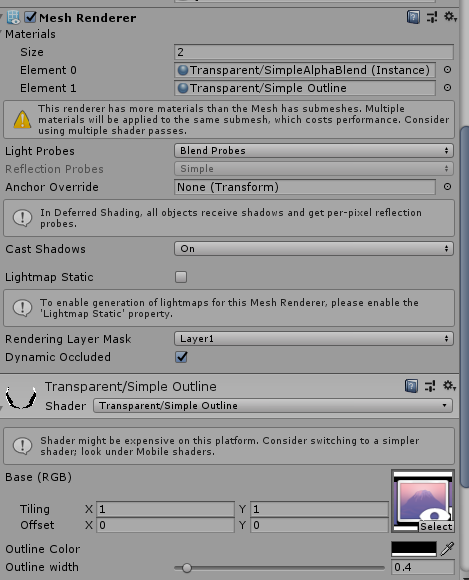Click the Mesh Renderer component icon
The height and width of the screenshot is (580, 469).
[x=14, y=17]
